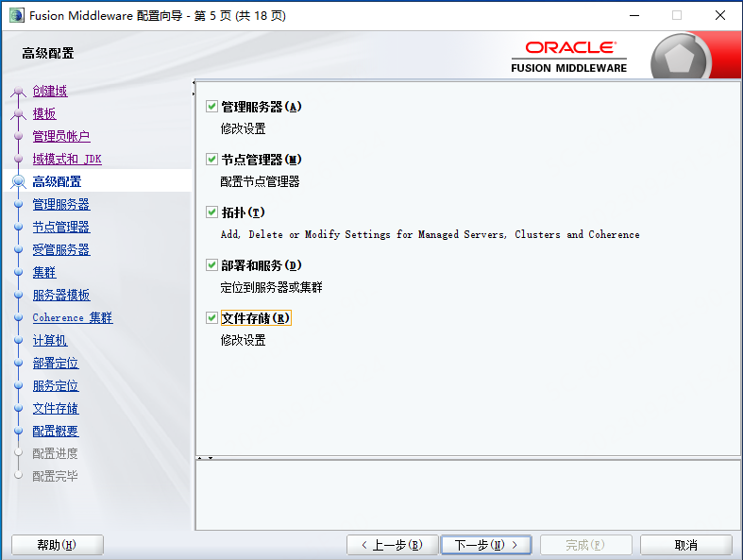
Task: Cancel the wizard with 取消
Action: [685, 545]
